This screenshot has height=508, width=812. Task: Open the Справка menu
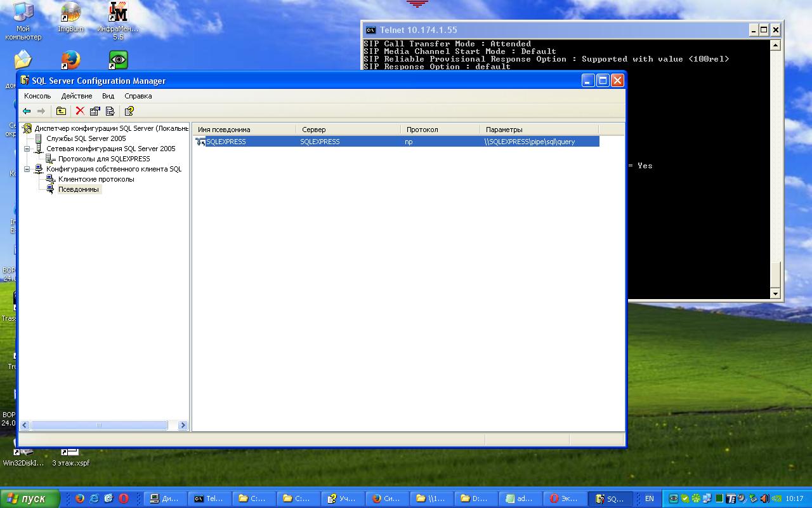point(138,96)
